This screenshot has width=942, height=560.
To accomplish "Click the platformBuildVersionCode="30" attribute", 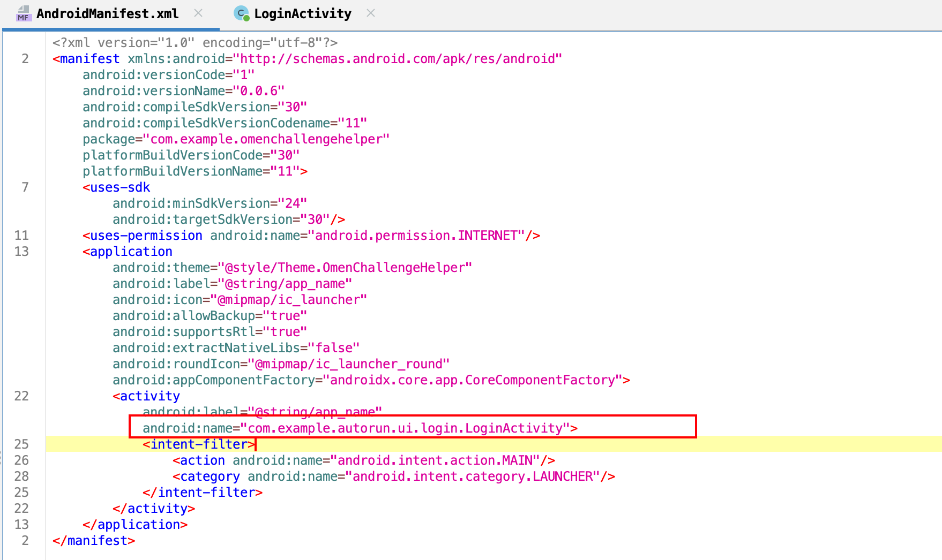I will click(191, 155).
